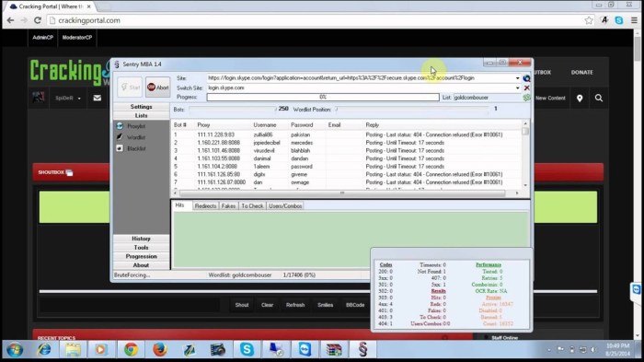Click the Chrome back arrow
644x362 pixels.
[11, 20]
